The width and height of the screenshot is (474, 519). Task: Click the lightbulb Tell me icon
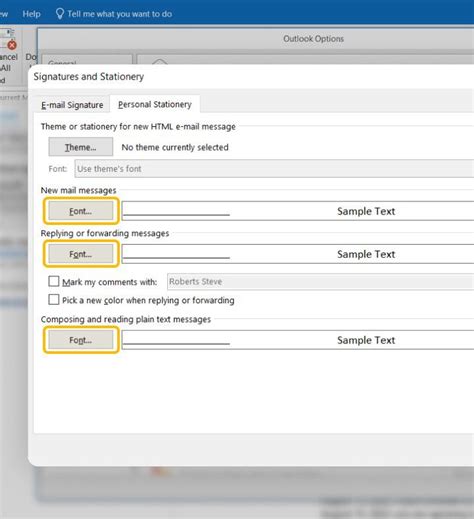point(60,14)
